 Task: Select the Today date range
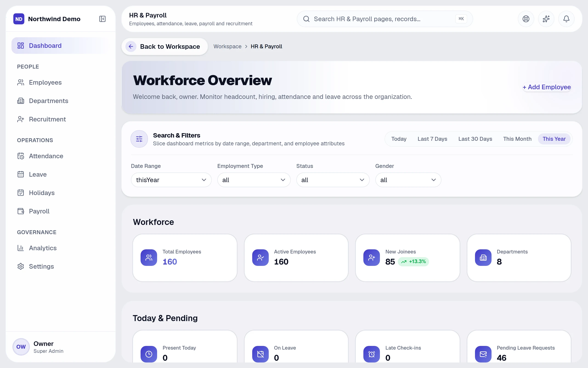(x=399, y=139)
